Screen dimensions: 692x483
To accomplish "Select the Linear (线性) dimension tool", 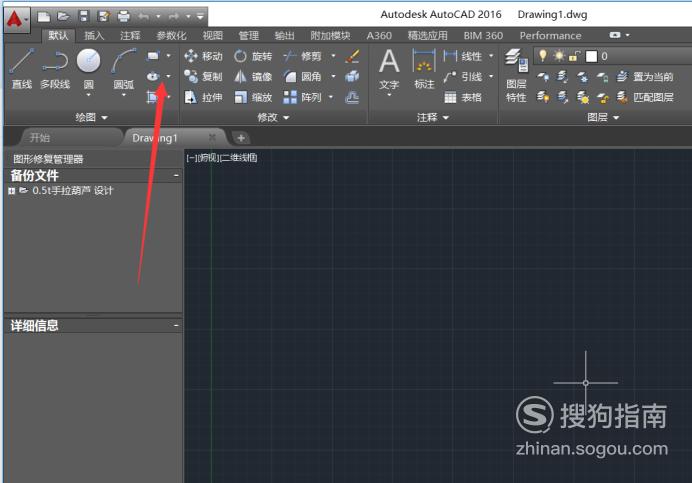I will point(463,56).
